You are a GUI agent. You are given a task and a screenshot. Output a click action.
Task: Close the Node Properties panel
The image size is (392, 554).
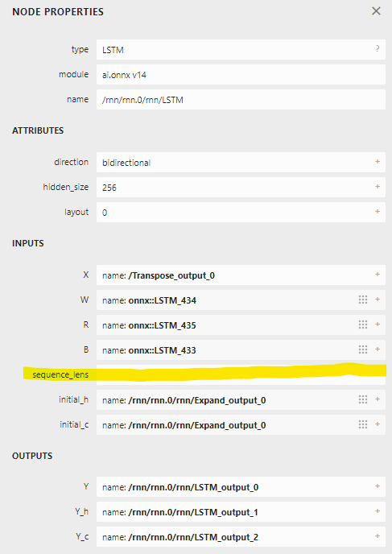tap(376, 11)
